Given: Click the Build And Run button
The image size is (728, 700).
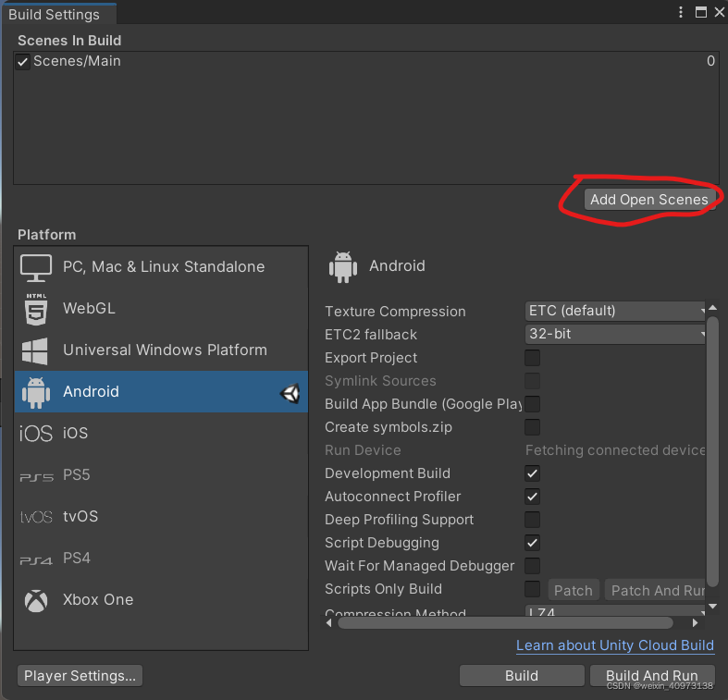Looking at the screenshot, I should [x=652, y=675].
